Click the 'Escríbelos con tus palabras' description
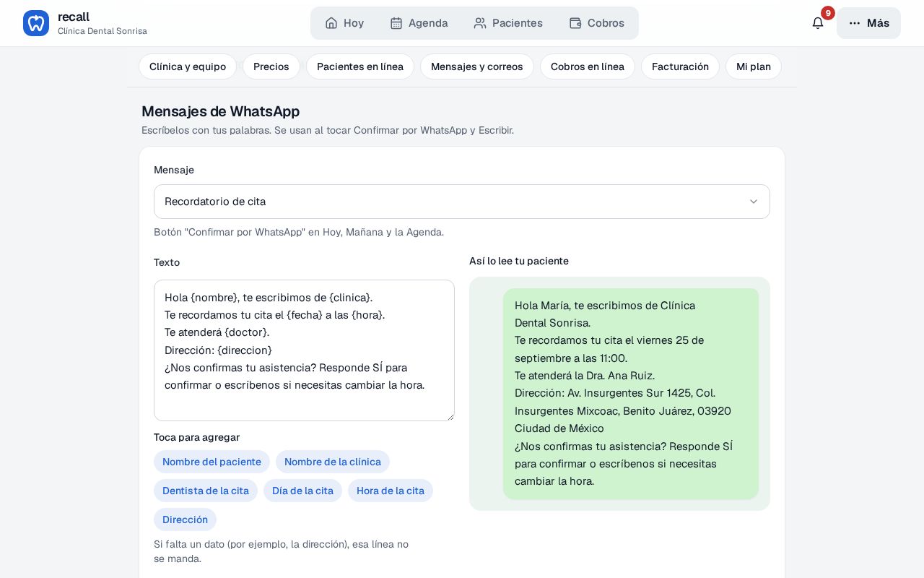This screenshot has width=924, height=578. pos(328,130)
